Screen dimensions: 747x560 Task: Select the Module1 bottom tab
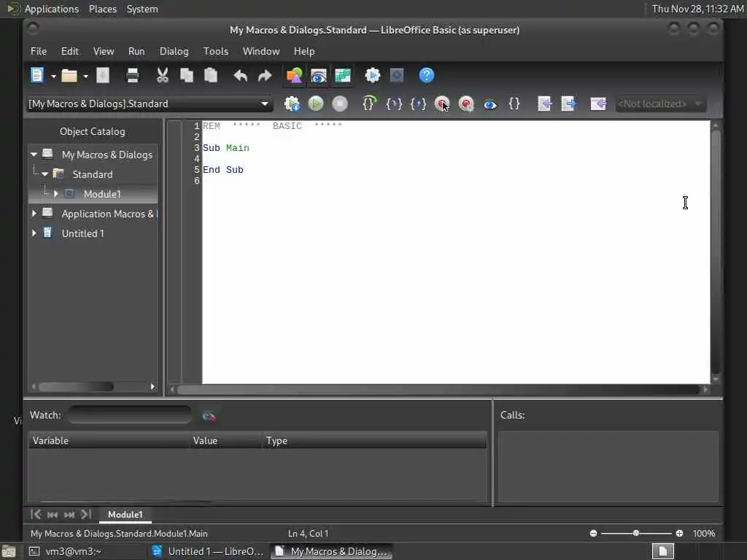pos(125,515)
